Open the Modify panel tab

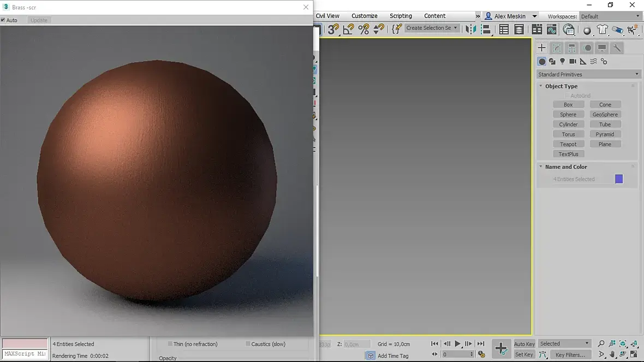pos(557,48)
